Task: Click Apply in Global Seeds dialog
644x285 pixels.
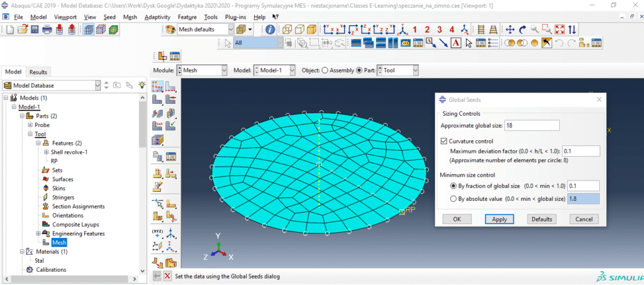Action: [499, 220]
